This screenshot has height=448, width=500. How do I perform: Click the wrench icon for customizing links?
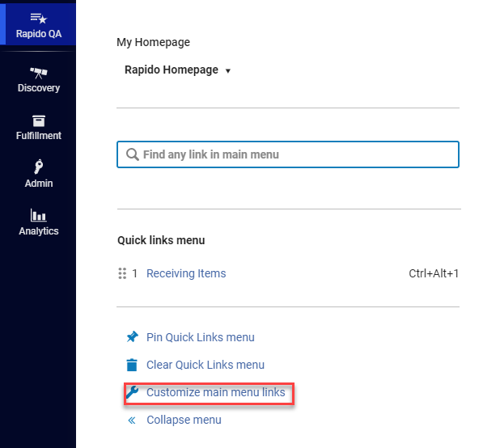pyautogui.click(x=133, y=392)
